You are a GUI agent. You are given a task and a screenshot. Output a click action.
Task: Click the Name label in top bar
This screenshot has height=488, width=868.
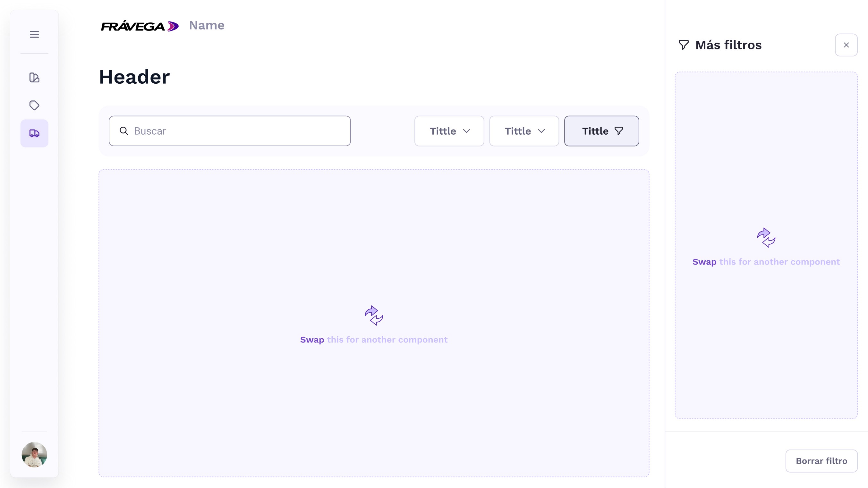tap(207, 25)
